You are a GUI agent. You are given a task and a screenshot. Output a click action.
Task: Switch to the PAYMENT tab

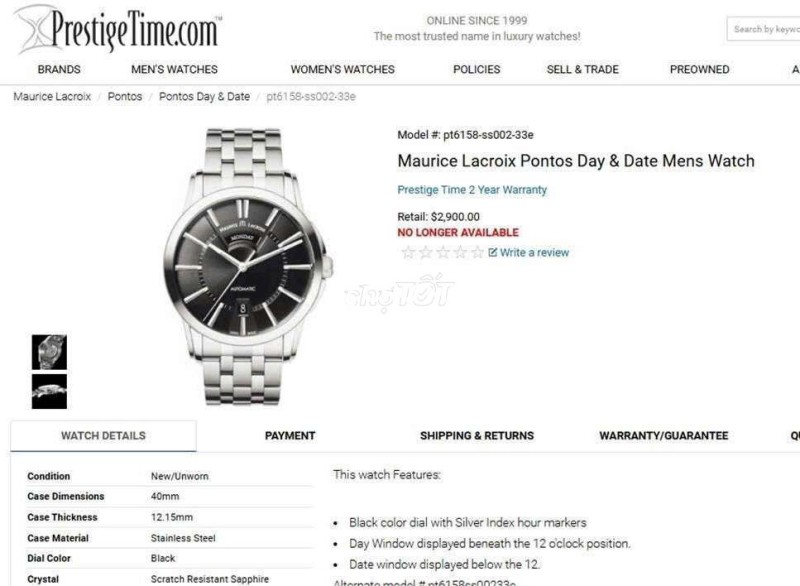coord(290,436)
